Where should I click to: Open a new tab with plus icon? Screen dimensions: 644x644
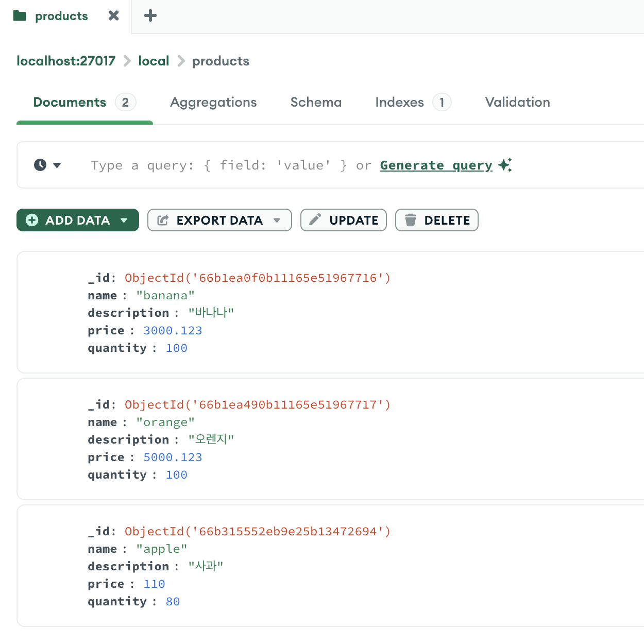click(x=150, y=16)
